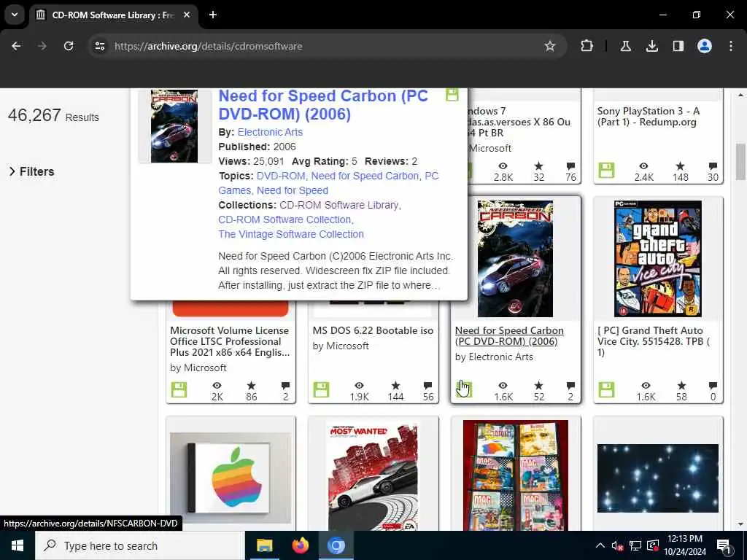Show hidden system tray icons
Viewport: 747px width, 560px height.
[600, 545]
